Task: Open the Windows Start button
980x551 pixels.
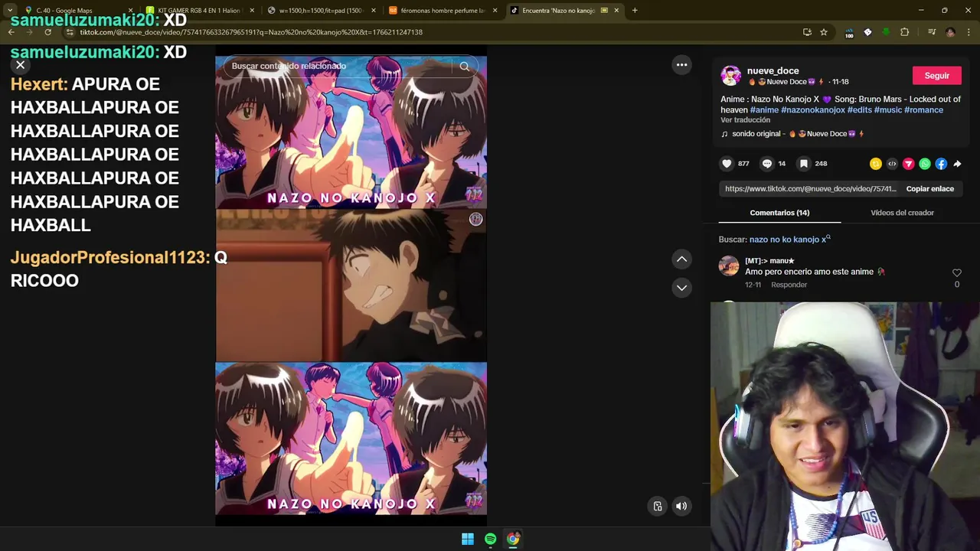Action: pyautogui.click(x=468, y=539)
